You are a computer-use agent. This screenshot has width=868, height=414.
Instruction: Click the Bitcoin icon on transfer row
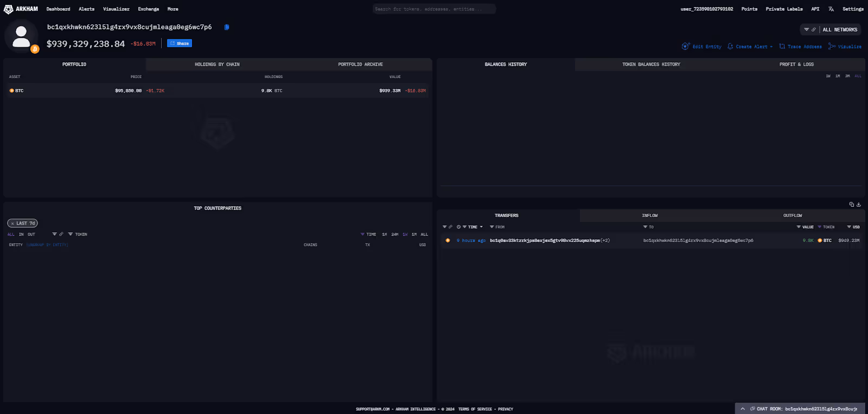448,240
